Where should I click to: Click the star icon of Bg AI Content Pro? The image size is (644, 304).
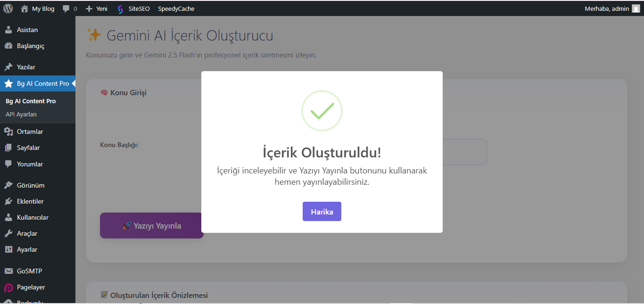[x=8, y=83]
